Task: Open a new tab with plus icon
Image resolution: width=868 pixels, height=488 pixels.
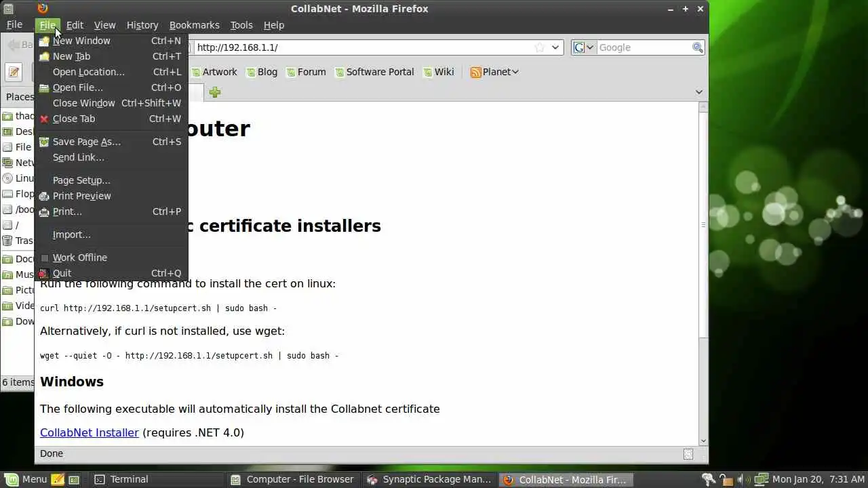Action: [x=215, y=92]
